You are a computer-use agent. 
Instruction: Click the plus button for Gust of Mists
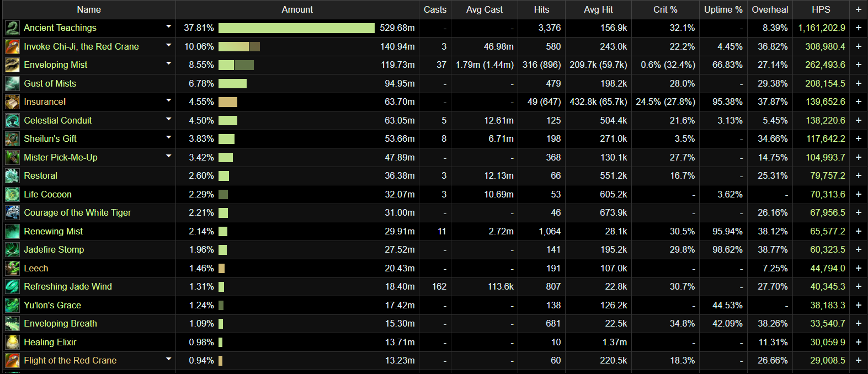[x=858, y=83]
